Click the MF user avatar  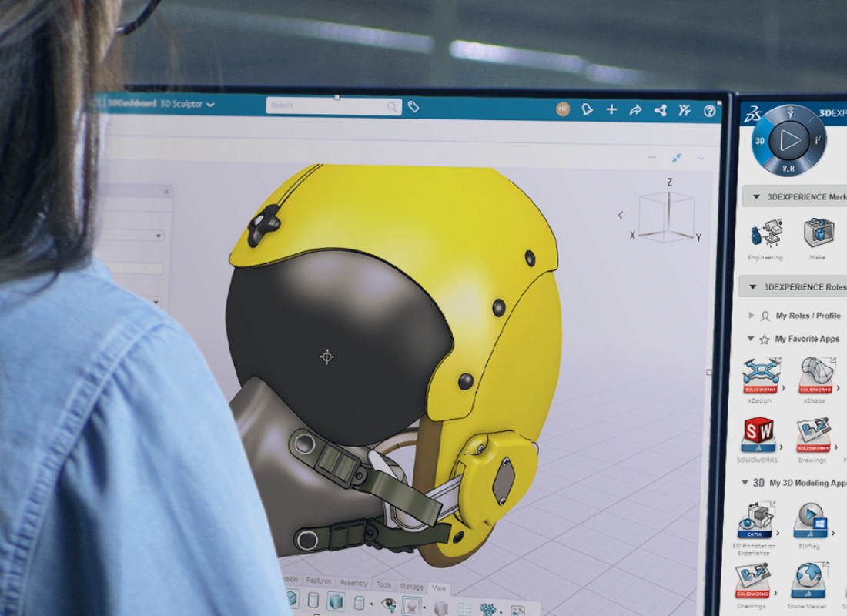[x=562, y=109]
